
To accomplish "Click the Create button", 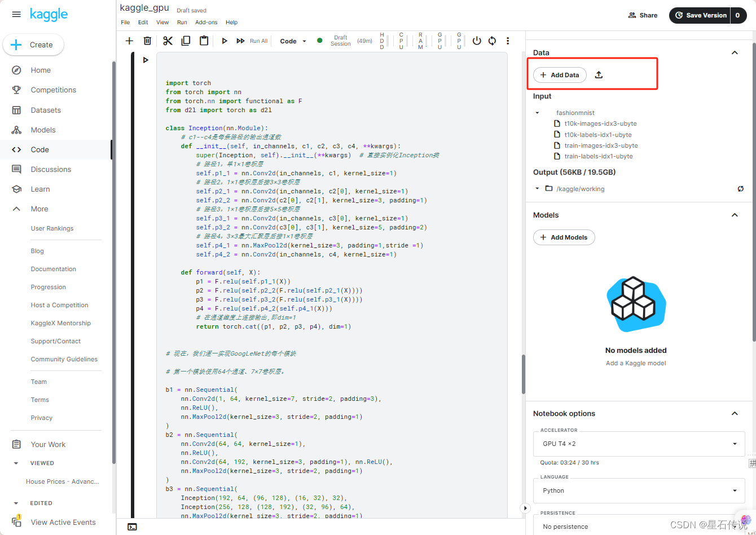I will pos(33,45).
